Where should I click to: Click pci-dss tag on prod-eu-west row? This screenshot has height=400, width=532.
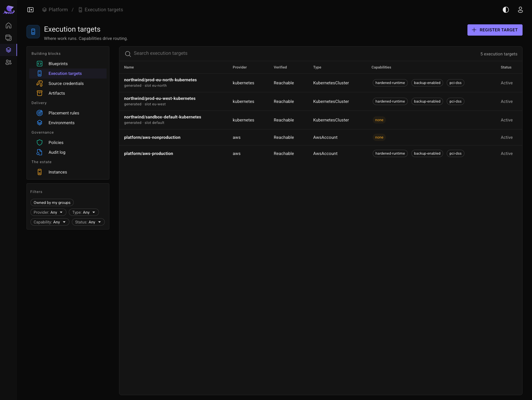click(455, 101)
